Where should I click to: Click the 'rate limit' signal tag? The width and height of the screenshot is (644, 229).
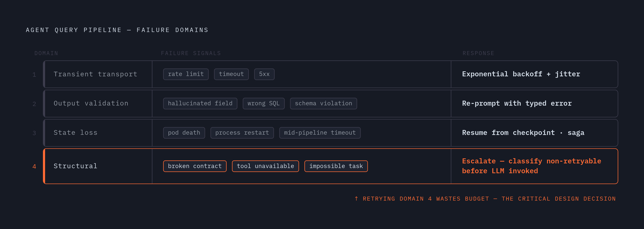pyautogui.click(x=186, y=74)
